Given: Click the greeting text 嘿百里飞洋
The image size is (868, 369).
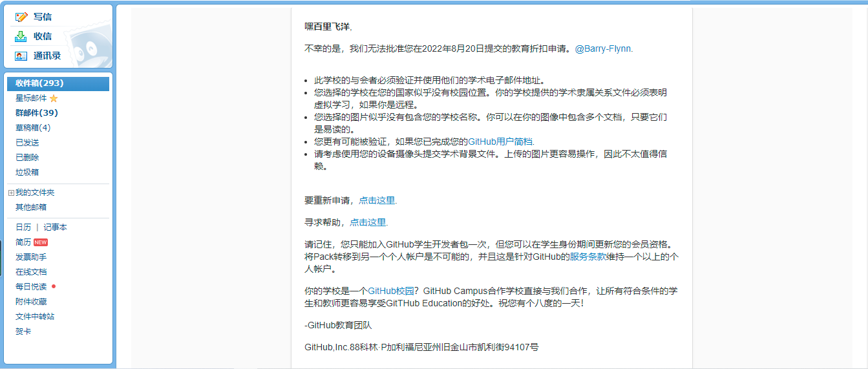Looking at the screenshot, I should point(328,27).
